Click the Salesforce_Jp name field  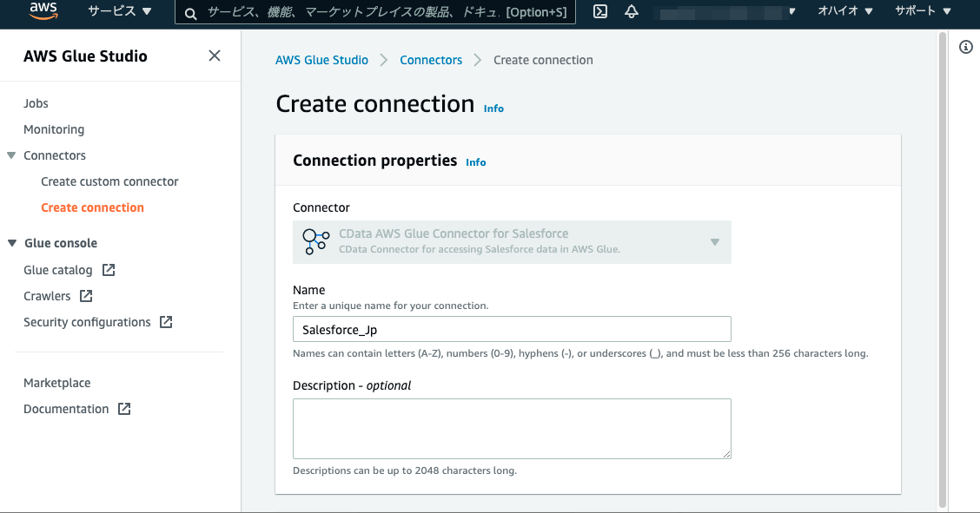tap(512, 329)
